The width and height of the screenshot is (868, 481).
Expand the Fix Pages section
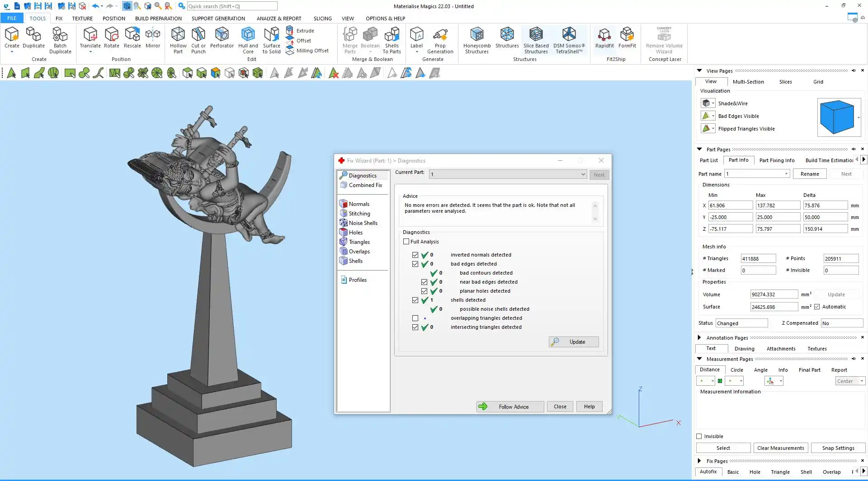click(699, 461)
